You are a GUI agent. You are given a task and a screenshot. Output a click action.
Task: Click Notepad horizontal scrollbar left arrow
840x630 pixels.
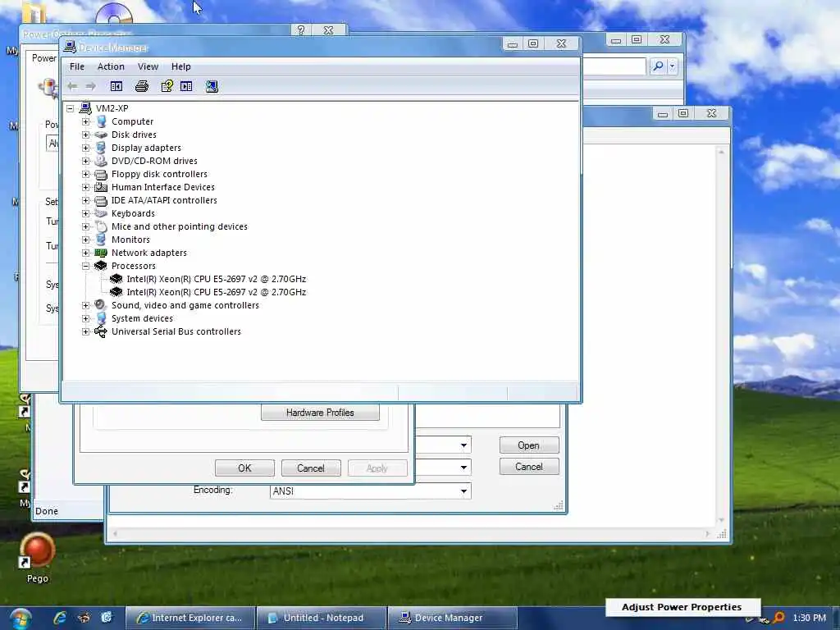tap(115, 533)
